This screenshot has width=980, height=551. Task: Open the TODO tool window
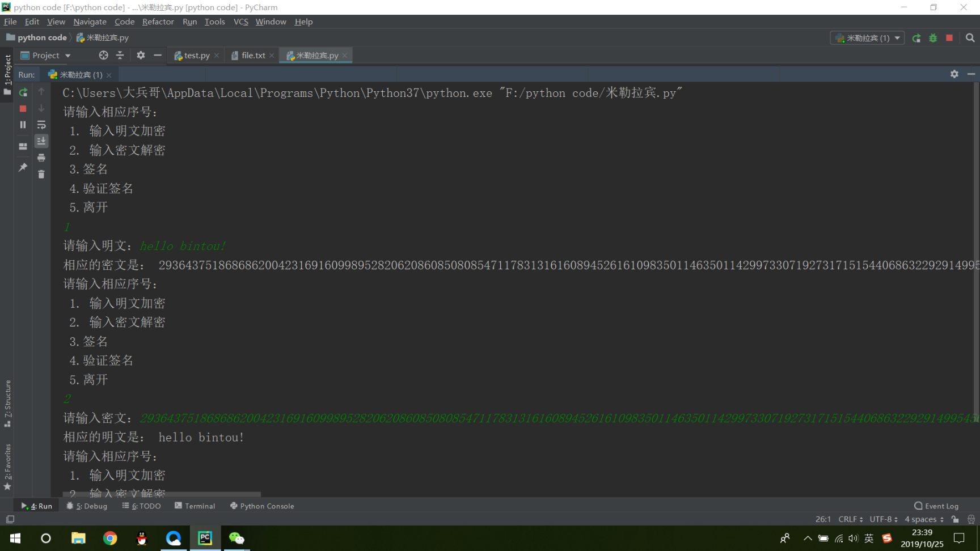click(x=142, y=506)
